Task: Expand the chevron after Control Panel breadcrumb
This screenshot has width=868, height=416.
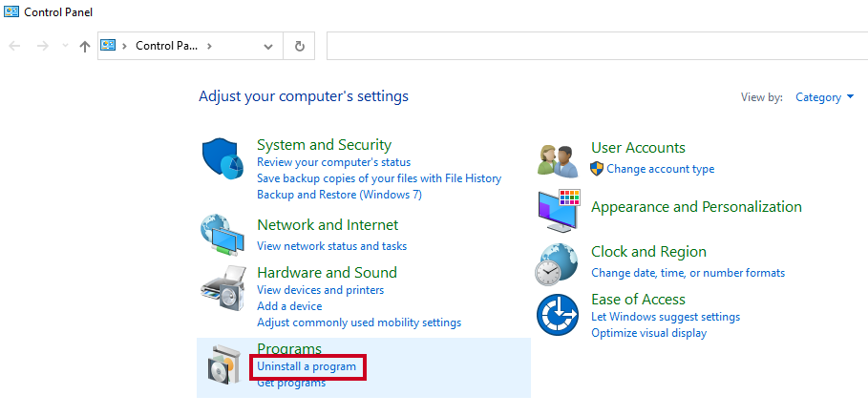Action: pyautogui.click(x=209, y=46)
